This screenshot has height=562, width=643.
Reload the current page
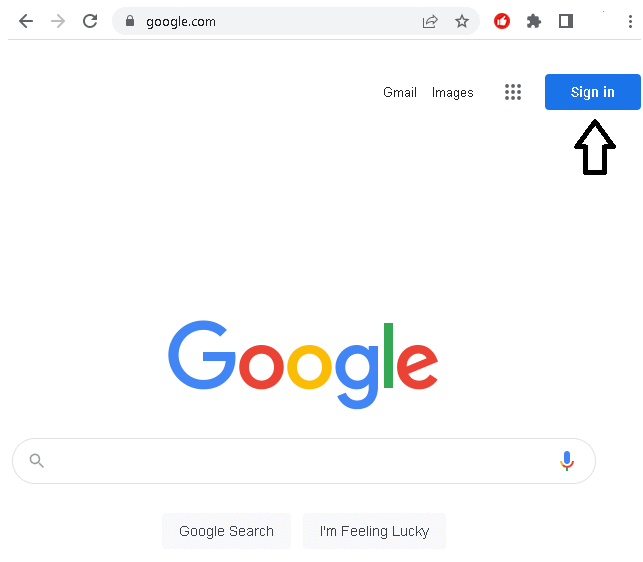[x=90, y=21]
